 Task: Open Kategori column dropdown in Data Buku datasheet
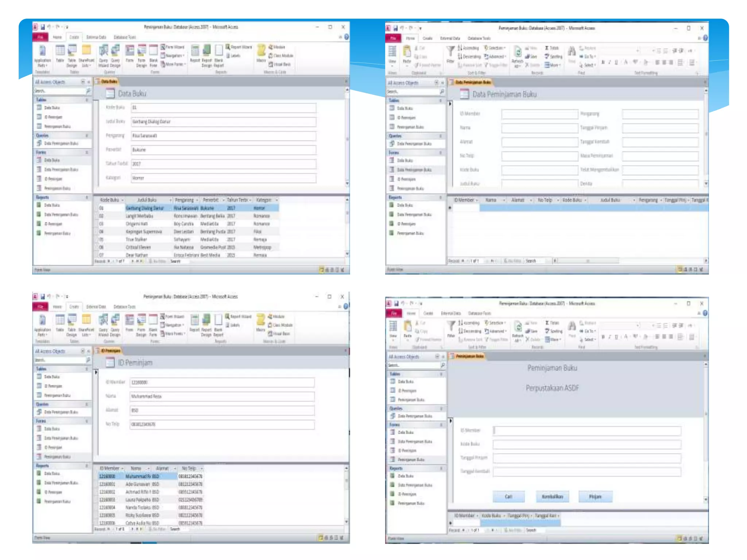[x=277, y=200]
